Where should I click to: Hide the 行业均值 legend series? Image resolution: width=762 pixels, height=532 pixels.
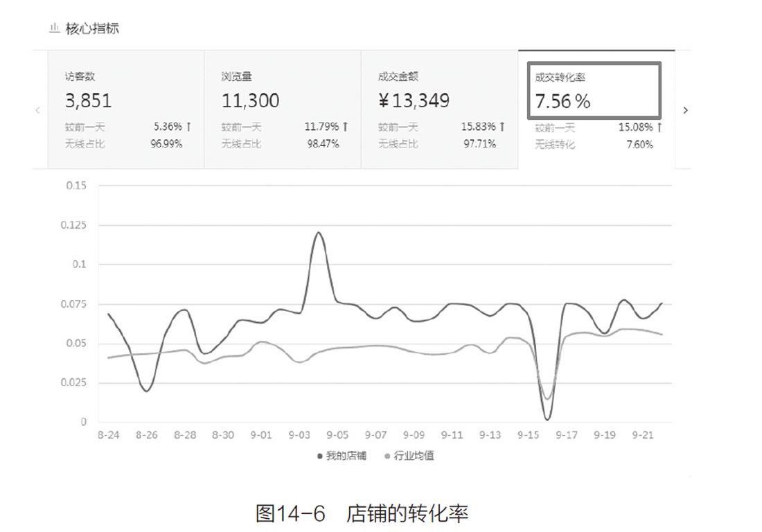coord(409,456)
